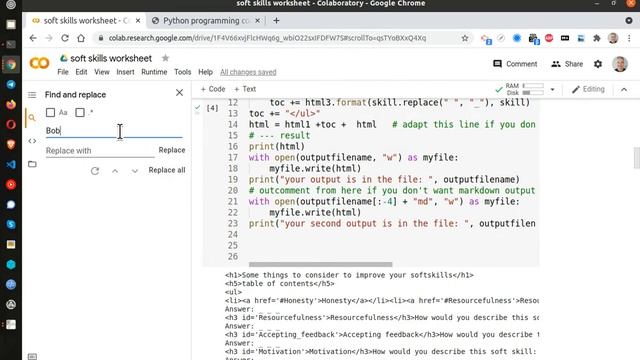Image resolution: width=640 pixels, height=360 pixels.
Task: Refresh the find results
Action: pyautogui.click(x=95, y=171)
